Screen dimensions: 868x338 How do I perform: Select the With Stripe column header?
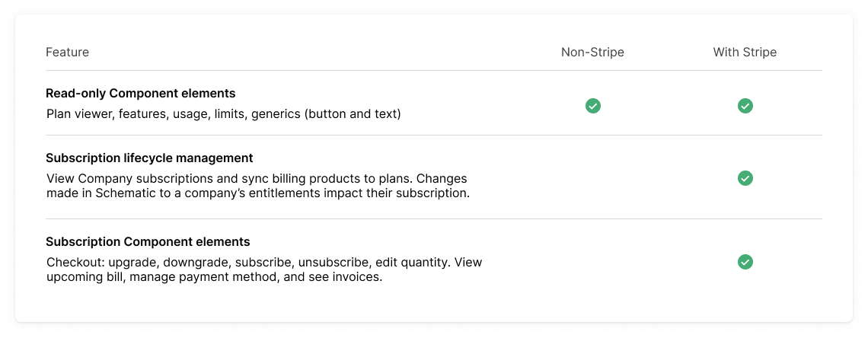(745, 53)
